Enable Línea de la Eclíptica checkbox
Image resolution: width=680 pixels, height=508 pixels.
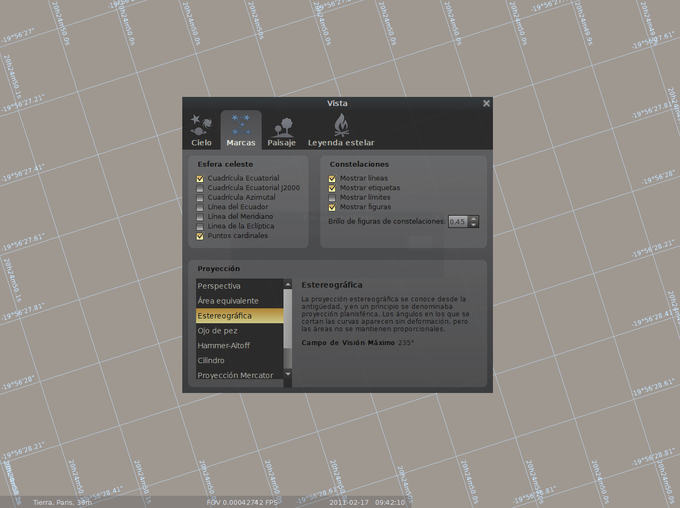[x=200, y=226]
